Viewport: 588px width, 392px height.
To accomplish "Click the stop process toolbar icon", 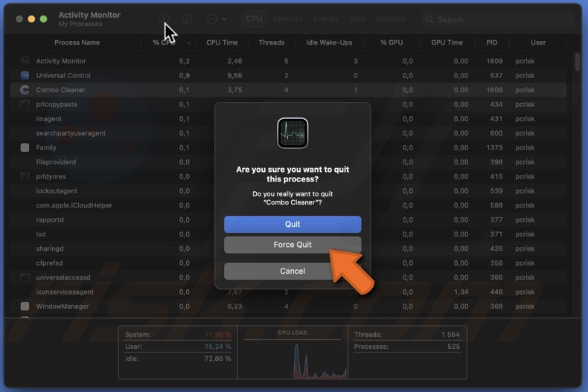I will 164,19.
